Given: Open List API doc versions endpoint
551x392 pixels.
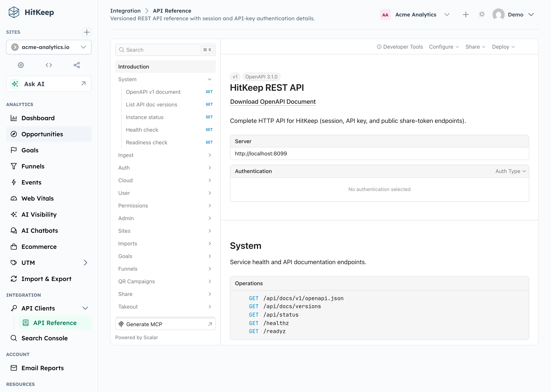Looking at the screenshot, I should 169,105.
